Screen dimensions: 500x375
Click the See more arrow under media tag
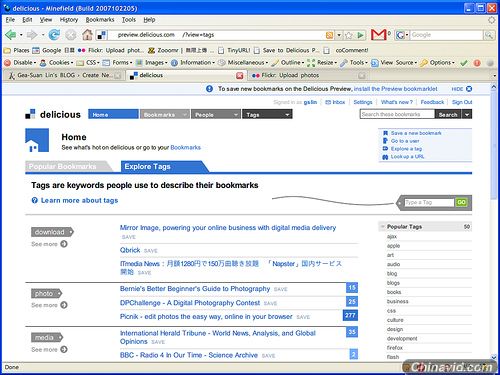[64, 349]
